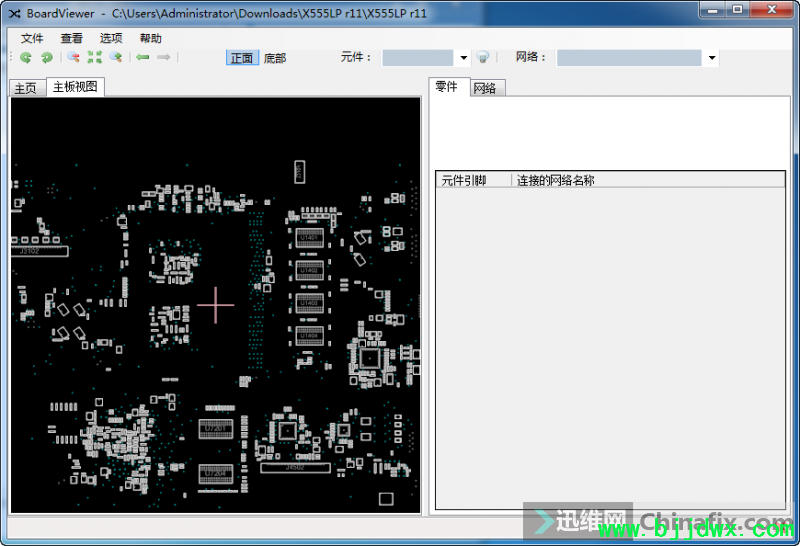The width and height of the screenshot is (800, 546).
Task: Click the rotate right green arrow icon
Action: coord(46,58)
